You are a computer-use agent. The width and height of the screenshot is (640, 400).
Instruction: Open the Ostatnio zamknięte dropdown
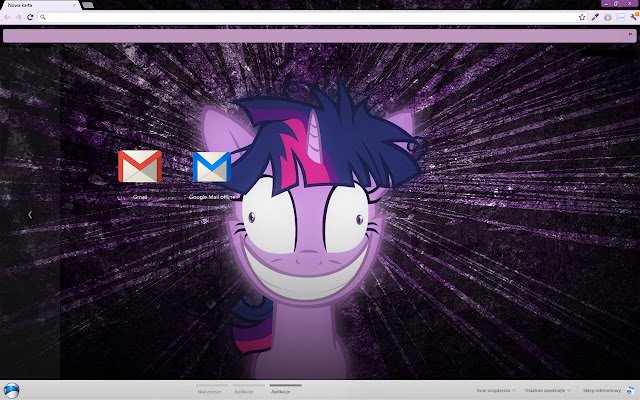[547, 391]
